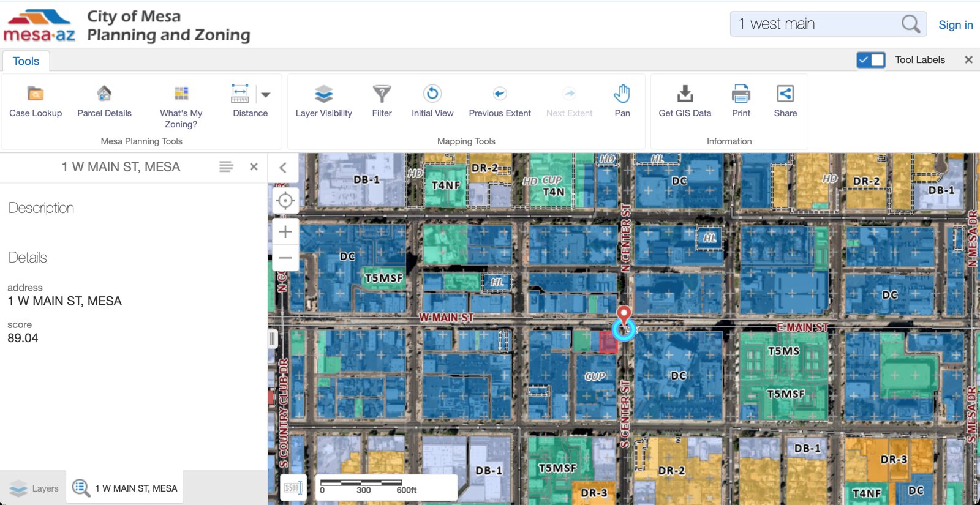Toggle the Tool Labels switch
Image resolution: width=980 pixels, height=505 pixels.
pyautogui.click(x=871, y=60)
